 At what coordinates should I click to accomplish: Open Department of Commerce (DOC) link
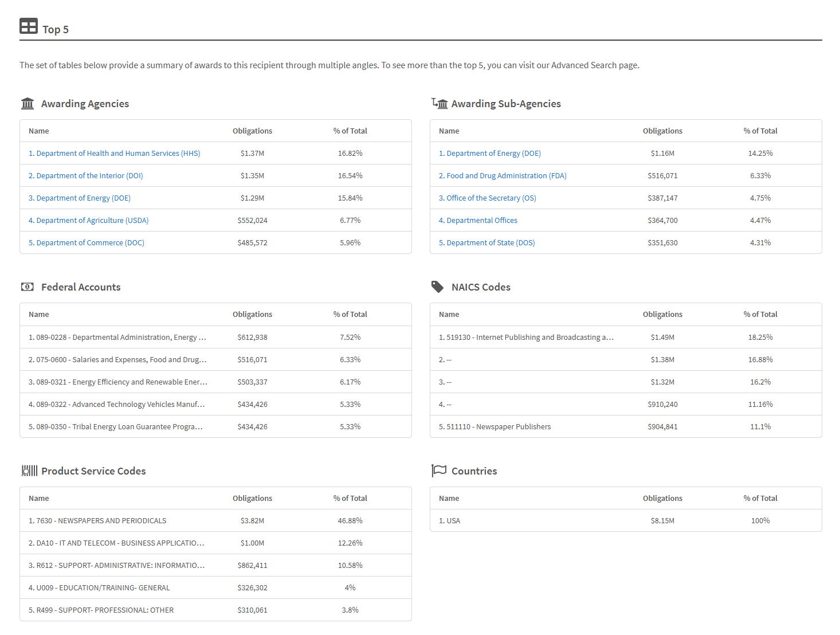point(86,243)
